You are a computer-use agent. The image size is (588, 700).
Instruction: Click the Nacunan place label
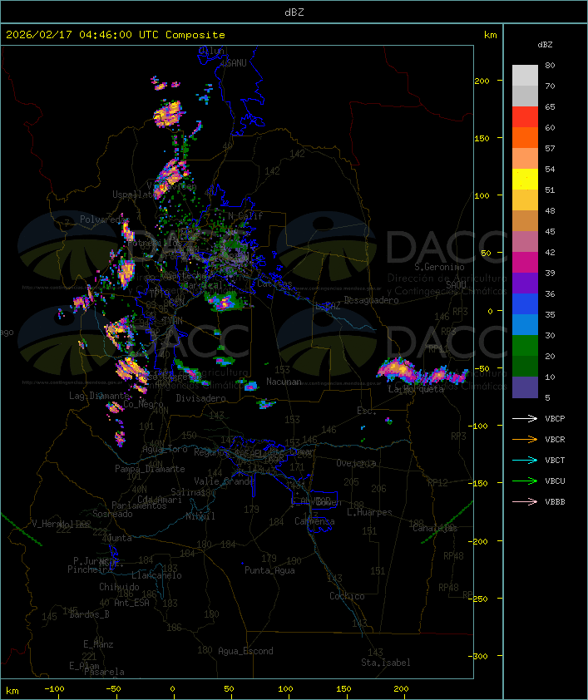pyautogui.click(x=284, y=382)
